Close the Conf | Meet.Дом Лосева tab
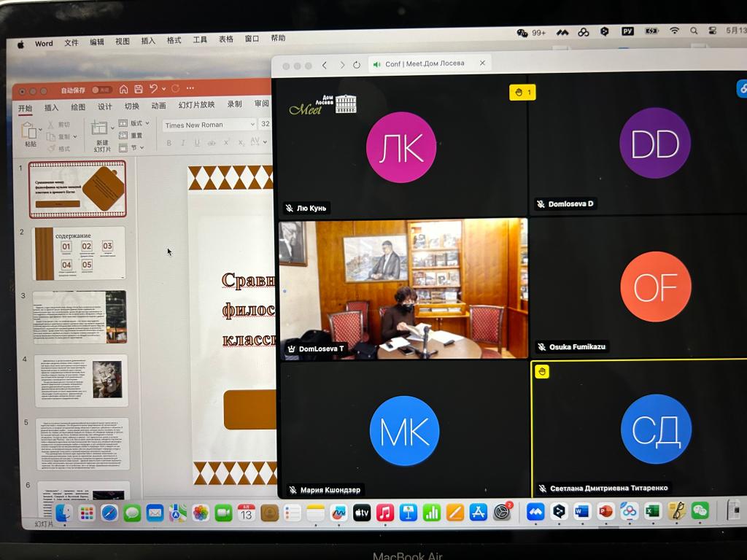Viewport: 747px width, 560px height. (x=483, y=63)
